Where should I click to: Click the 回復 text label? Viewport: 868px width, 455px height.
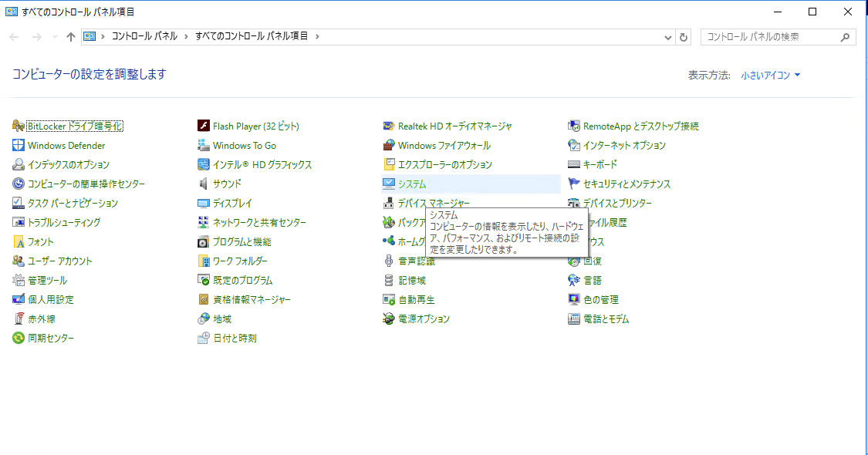(593, 261)
